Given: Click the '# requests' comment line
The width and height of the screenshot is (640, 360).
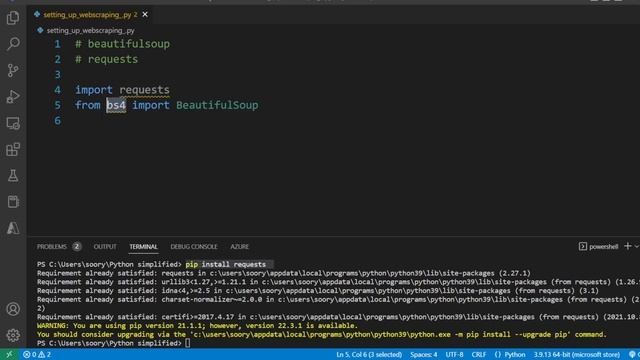Looking at the screenshot, I should [107, 59].
